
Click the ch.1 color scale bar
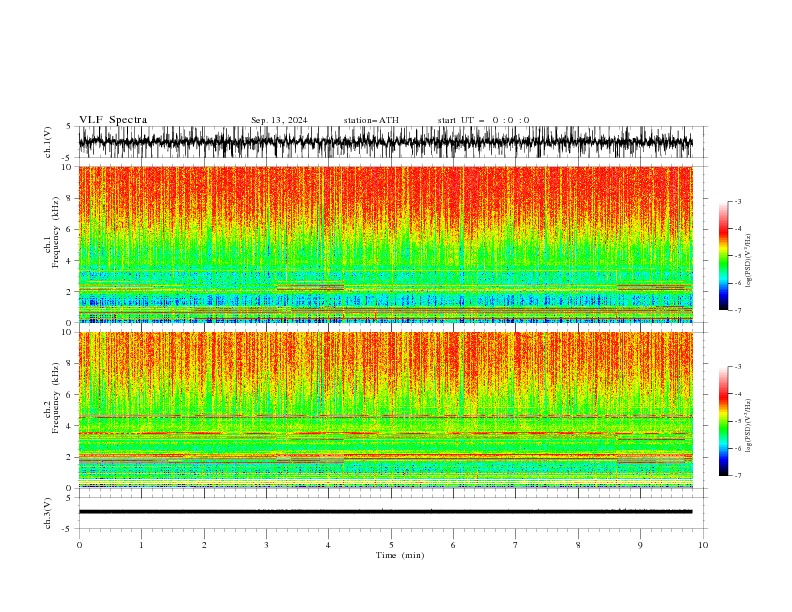coord(723,256)
